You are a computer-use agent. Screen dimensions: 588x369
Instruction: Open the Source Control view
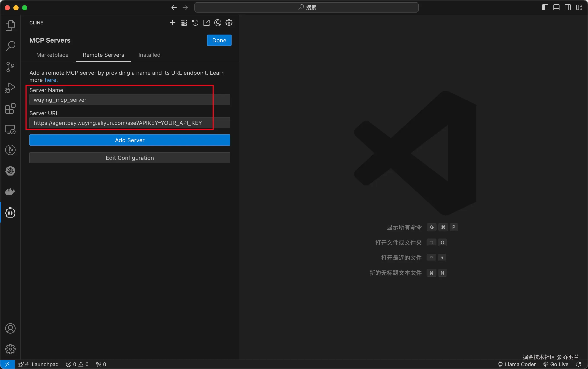(x=10, y=67)
